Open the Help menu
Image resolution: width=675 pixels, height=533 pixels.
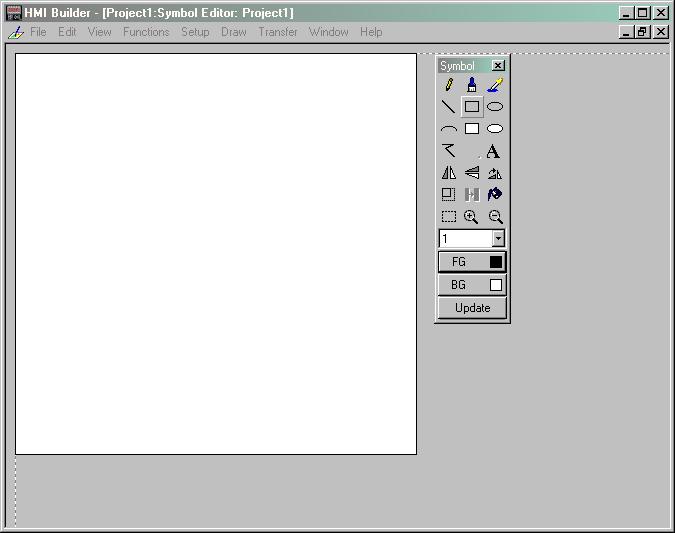point(371,32)
